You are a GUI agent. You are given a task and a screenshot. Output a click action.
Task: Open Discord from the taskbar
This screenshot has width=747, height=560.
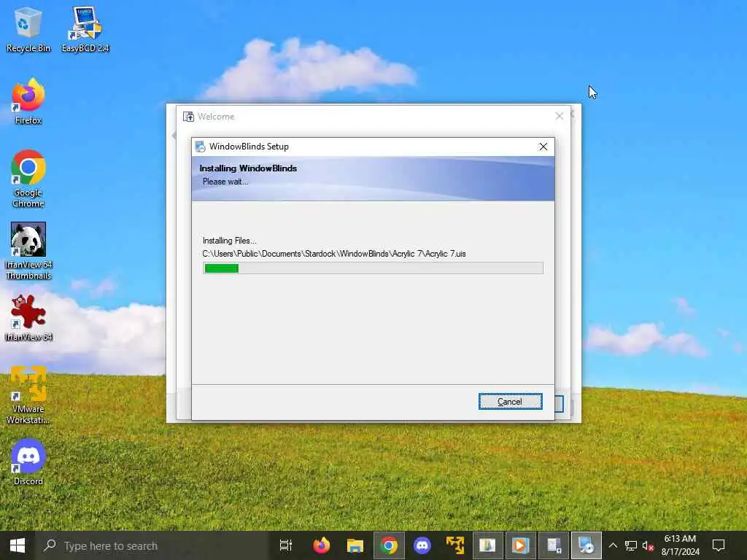click(422, 545)
